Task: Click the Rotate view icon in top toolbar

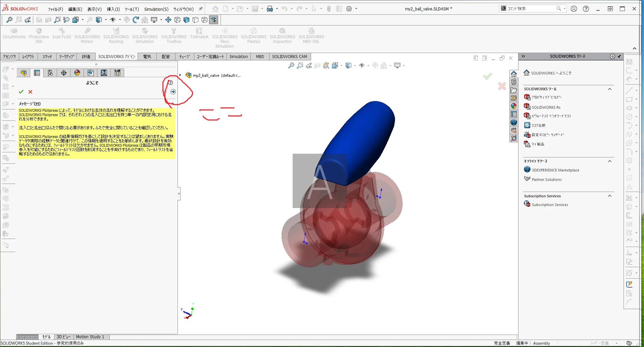Action: 136,20
